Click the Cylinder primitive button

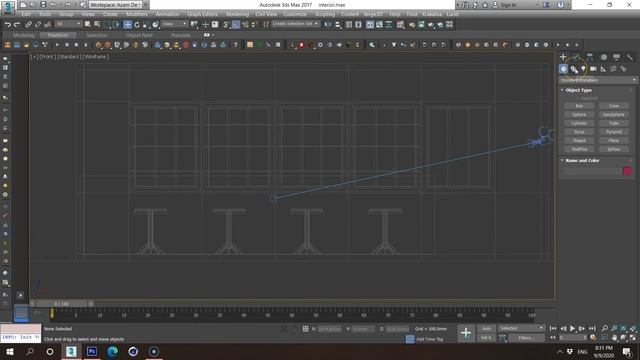pos(579,123)
